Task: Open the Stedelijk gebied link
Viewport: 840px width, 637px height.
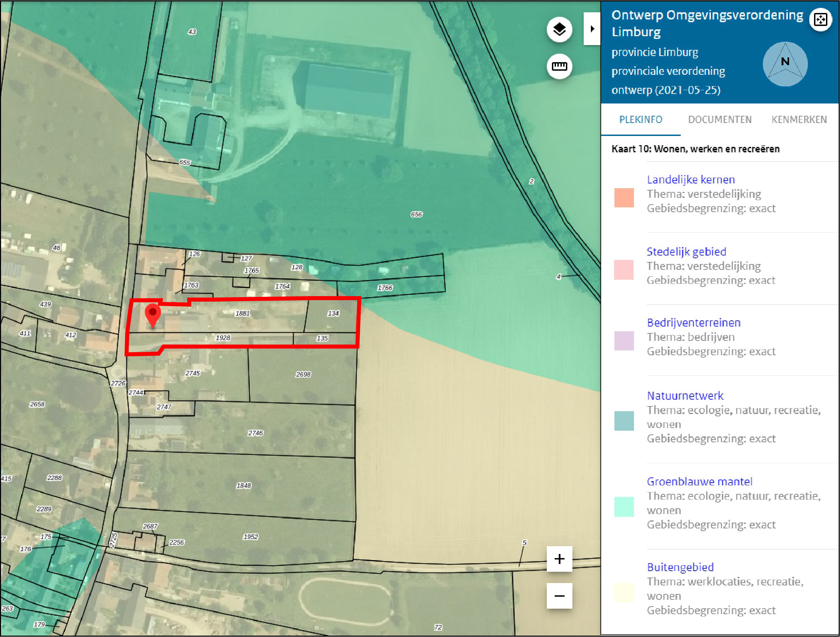Action: pyautogui.click(x=686, y=251)
